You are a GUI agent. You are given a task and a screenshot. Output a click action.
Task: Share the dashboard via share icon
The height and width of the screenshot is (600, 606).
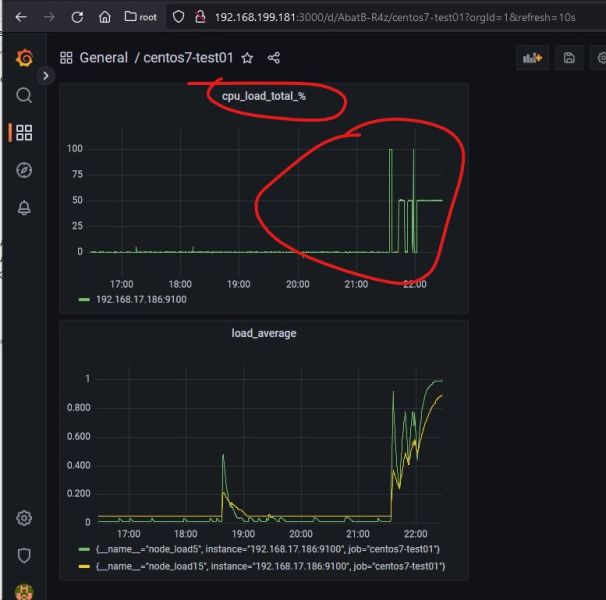point(274,58)
